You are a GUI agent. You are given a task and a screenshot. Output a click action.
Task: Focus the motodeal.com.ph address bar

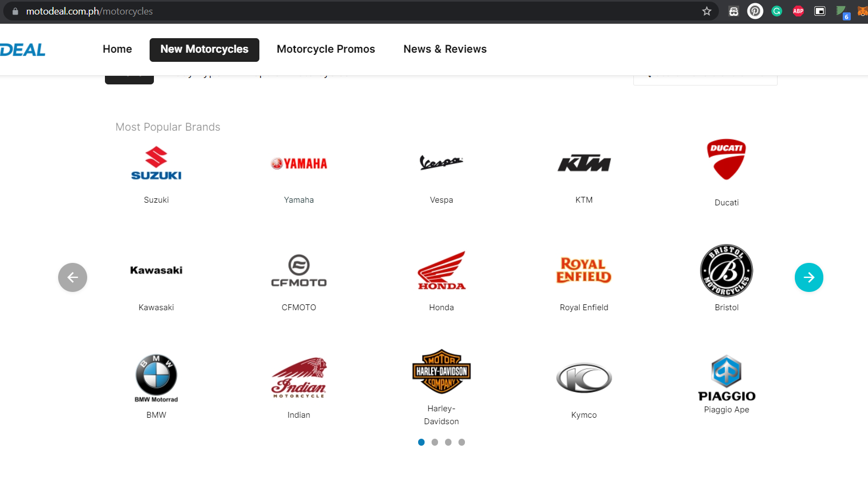(361, 11)
